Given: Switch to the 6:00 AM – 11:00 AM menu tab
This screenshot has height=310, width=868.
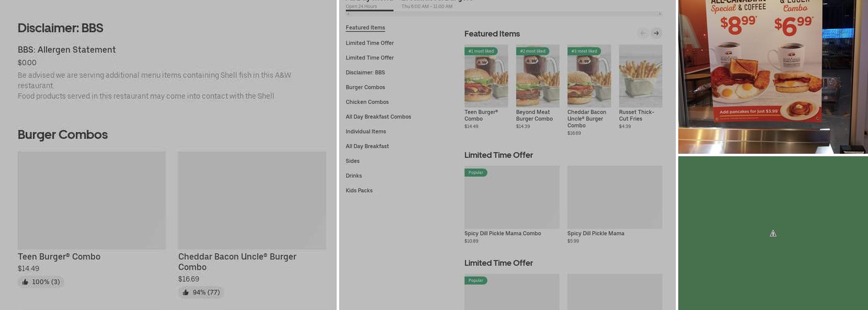Looking at the screenshot, I should (x=427, y=5).
